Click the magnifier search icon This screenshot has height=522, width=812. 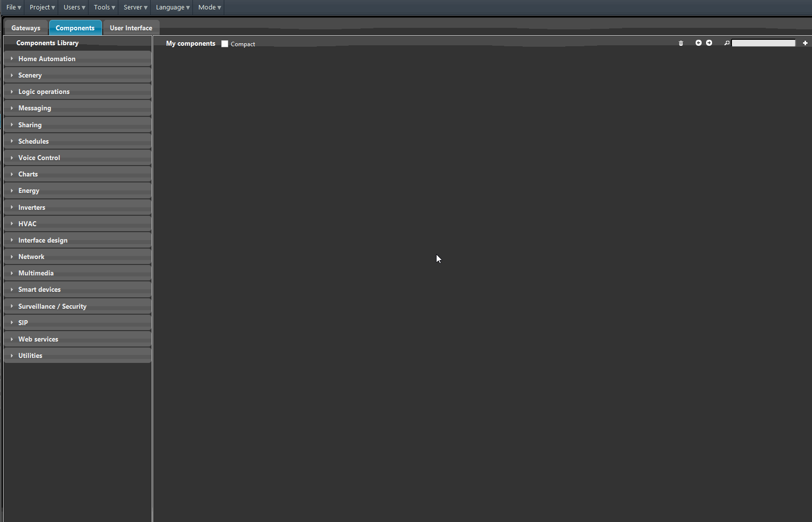727,43
